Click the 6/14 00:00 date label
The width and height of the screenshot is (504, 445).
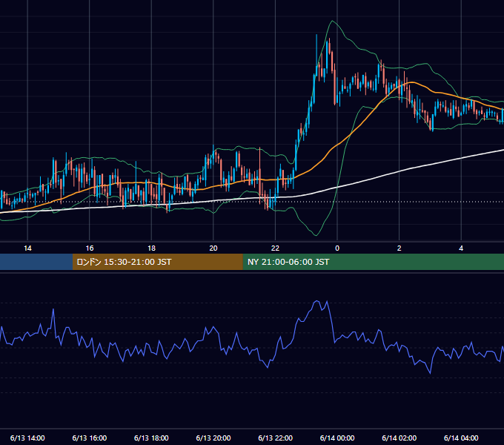(337, 438)
